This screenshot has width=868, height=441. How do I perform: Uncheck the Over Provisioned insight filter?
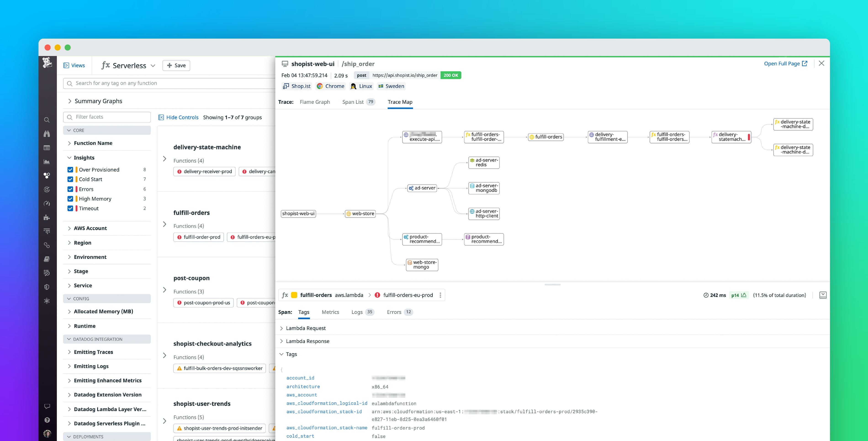pyautogui.click(x=70, y=169)
